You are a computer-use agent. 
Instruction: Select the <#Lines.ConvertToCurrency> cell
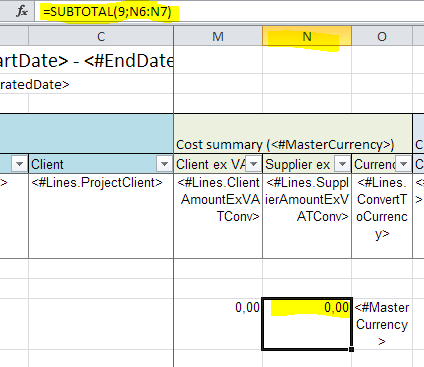point(382,216)
